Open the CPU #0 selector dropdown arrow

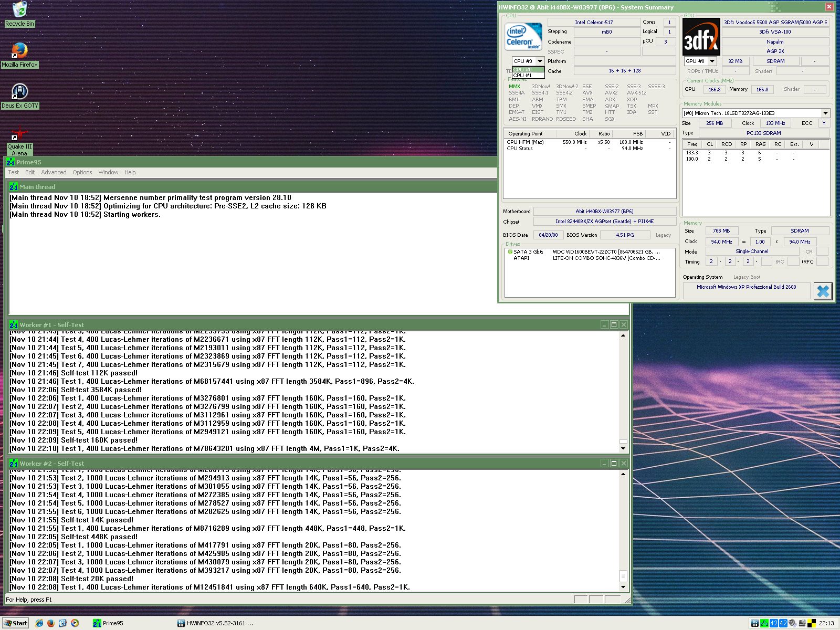tap(540, 61)
